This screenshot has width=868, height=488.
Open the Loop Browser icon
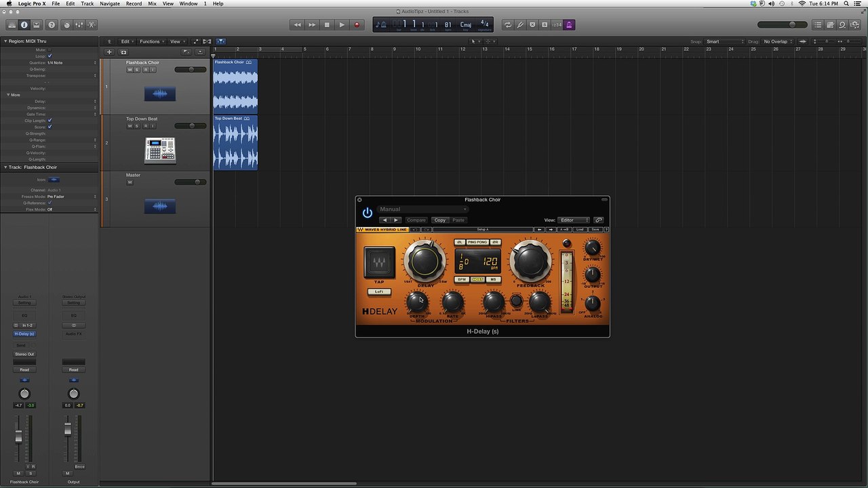pyautogui.click(x=842, y=25)
